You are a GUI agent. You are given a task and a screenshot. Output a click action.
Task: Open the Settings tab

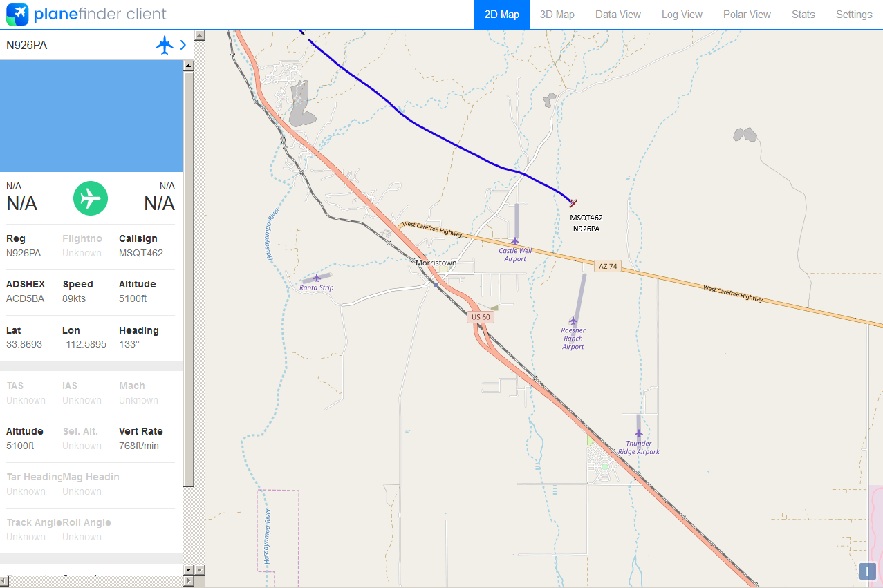click(x=854, y=15)
